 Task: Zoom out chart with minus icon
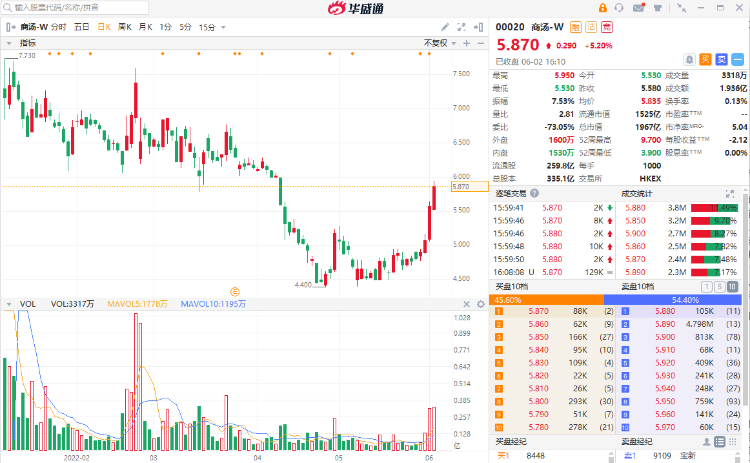(481, 43)
